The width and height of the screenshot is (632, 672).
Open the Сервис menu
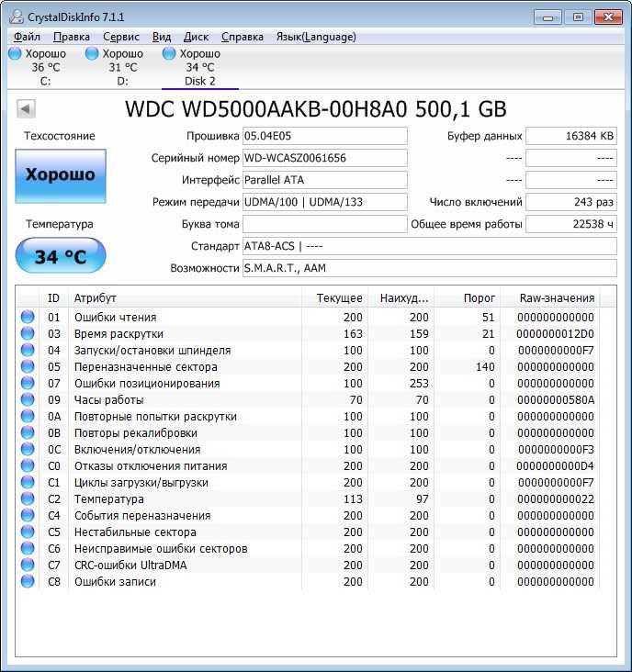[x=121, y=37]
